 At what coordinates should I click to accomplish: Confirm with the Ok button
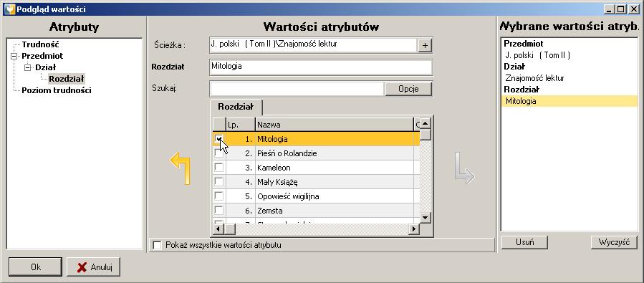tap(36, 267)
